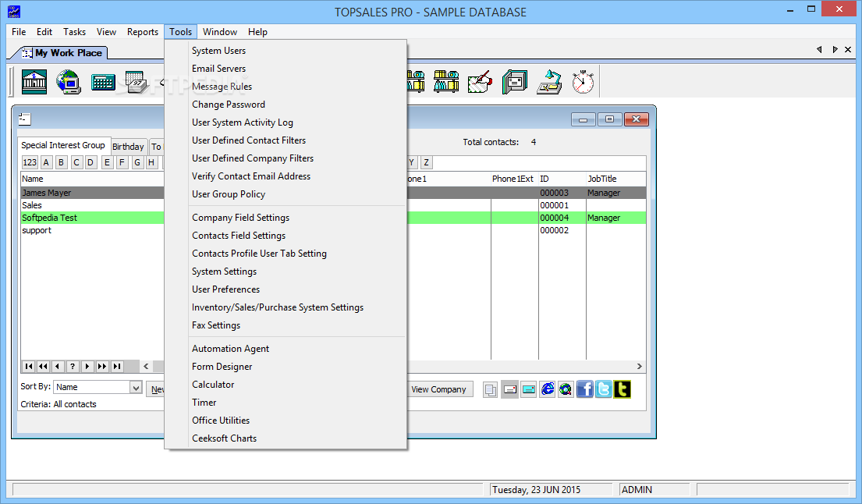
Task: Click the tab-strip scroll left arrow
Action: coord(819,49)
